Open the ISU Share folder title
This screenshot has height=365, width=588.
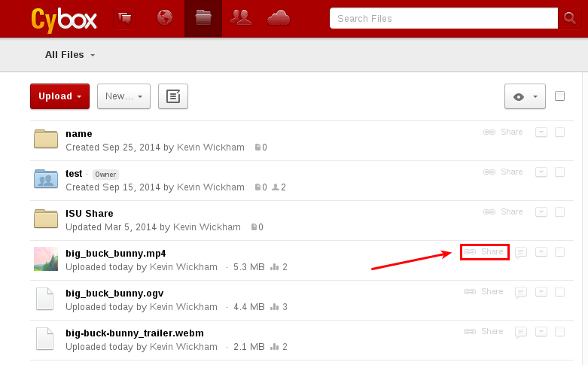tap(90, 214)
